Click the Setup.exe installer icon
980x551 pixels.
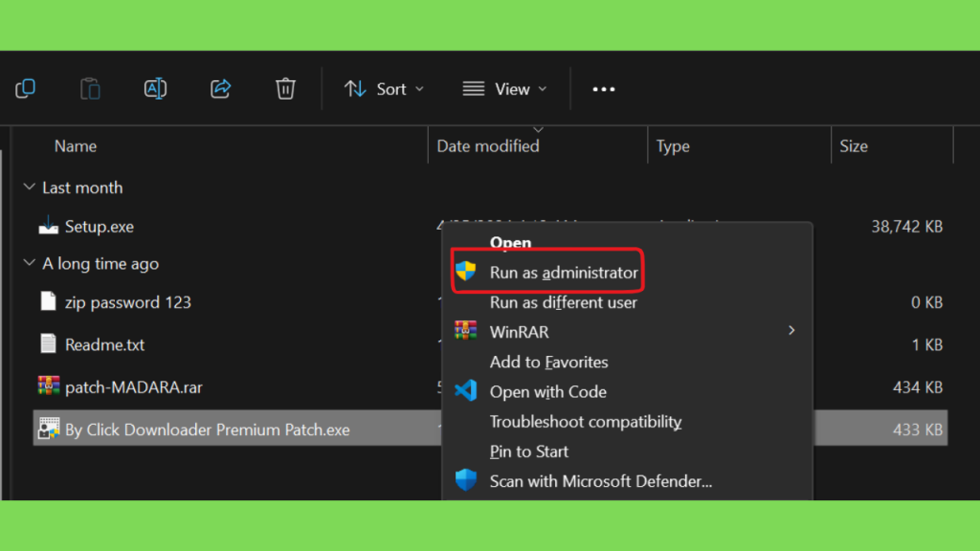coord(48,226)
